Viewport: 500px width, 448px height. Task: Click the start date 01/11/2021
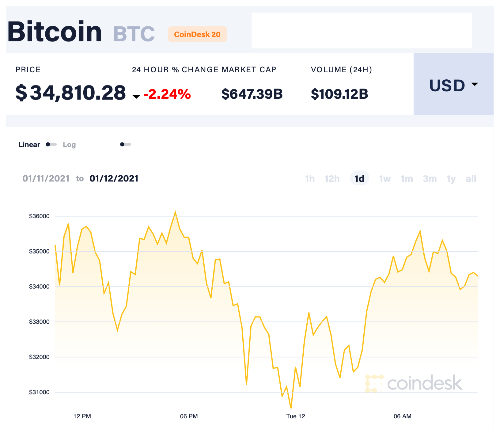tap(46, 179)
